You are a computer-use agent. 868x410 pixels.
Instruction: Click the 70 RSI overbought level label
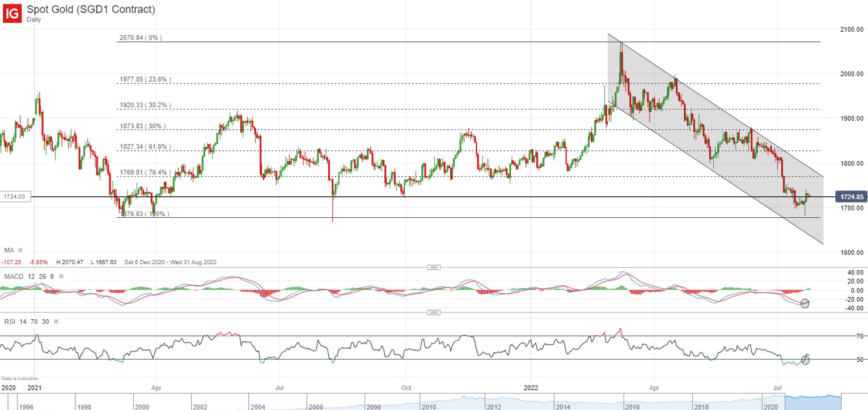pos(859,336)
